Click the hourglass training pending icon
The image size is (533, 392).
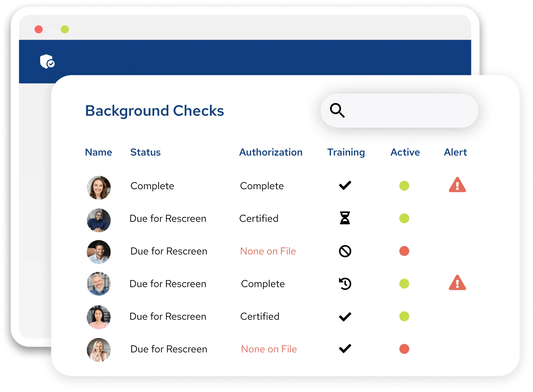[x=345, y=218]
